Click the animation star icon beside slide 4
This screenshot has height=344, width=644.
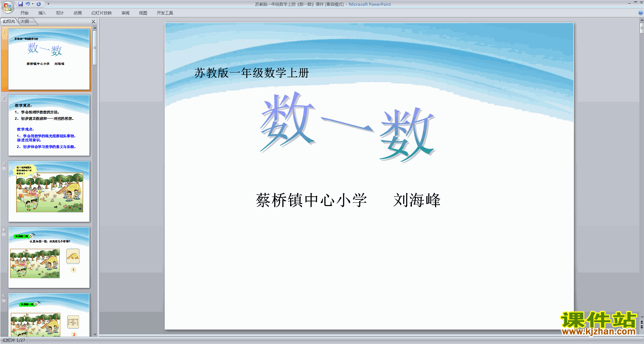[x=4, y=235]
